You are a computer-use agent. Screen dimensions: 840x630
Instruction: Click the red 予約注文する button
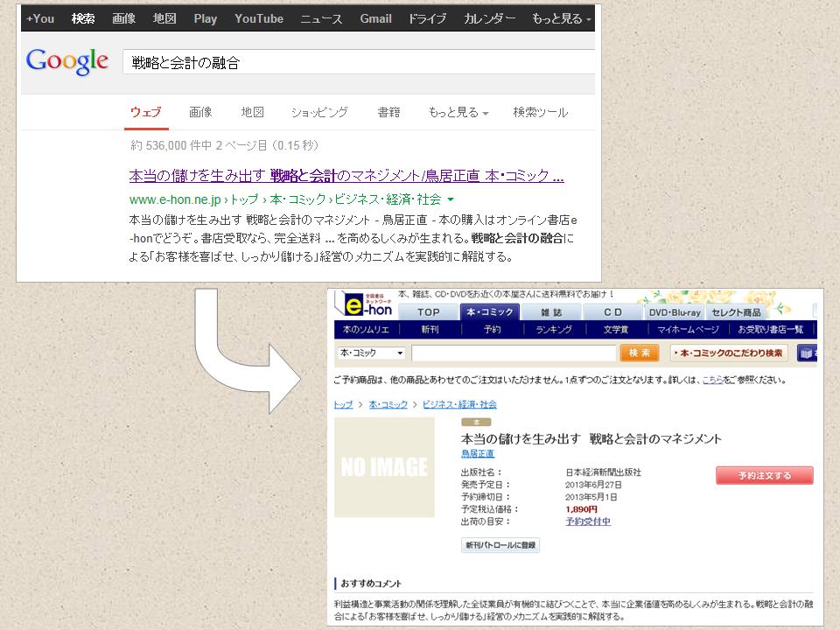coord(764,475)
